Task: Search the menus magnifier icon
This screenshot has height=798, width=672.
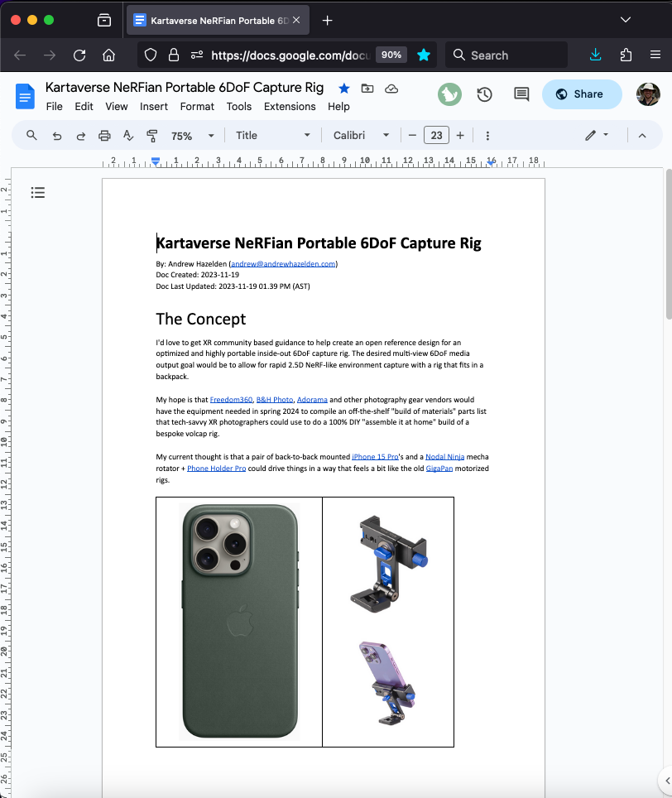Action: click(31, 136)
